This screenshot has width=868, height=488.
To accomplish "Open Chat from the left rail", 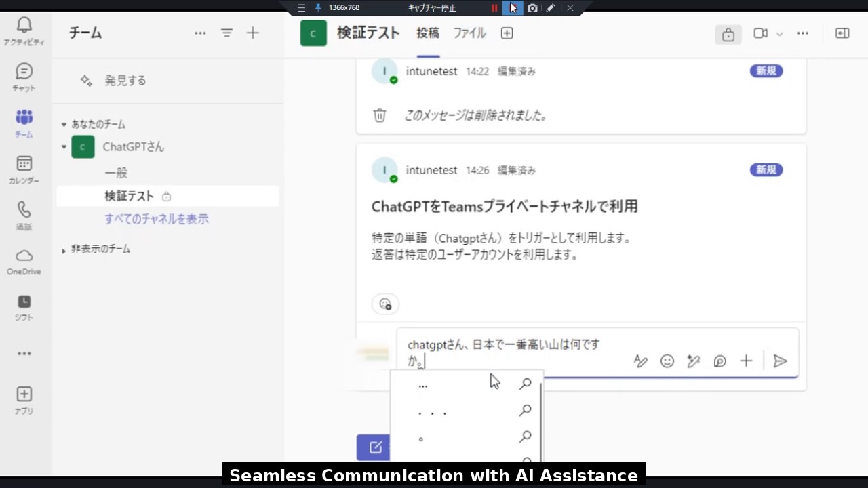I will click(24, 77).
